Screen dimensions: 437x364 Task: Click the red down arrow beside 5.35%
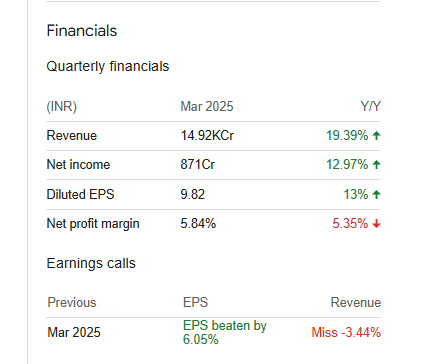click(x=376, y=224)
